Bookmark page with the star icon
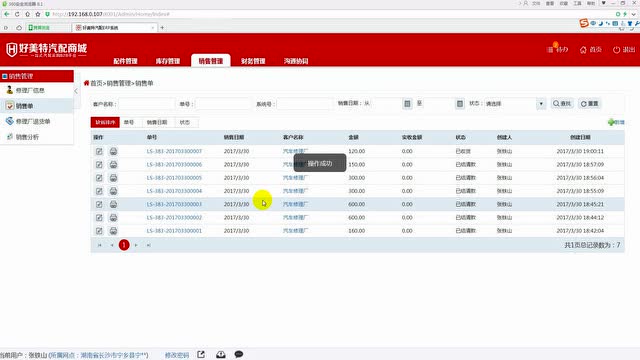 coord(38,14)
